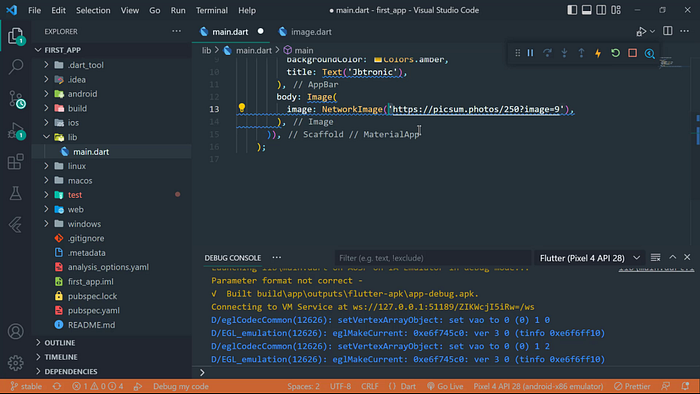Screen dimensions: 700x394
Task: Toggle Secondary Side Bar layout
Action: pyautogui.click(x=601, y=10)
